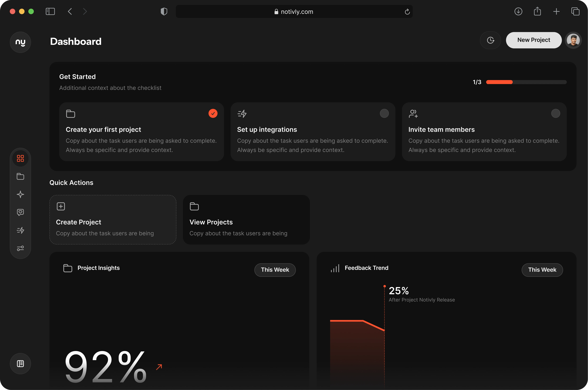Open the settings sliders sidebar icon
The width and height of the screenshot is (588, 390).
(20, 248)
